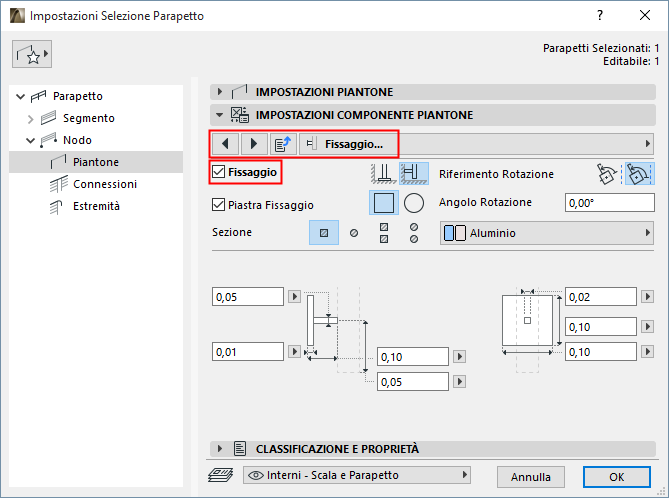The width and height of the screenshot is (669, 498).
Task: Uncheck the Fissaggio checkbox
Action: tap(218, 172)
